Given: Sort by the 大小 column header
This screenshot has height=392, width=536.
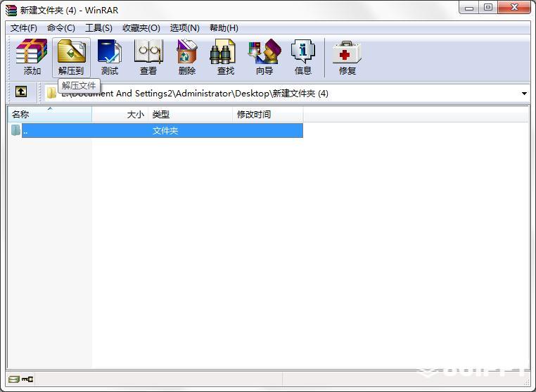Looking at the screenshot, I should pyautogui.click(x=120, y=114).
